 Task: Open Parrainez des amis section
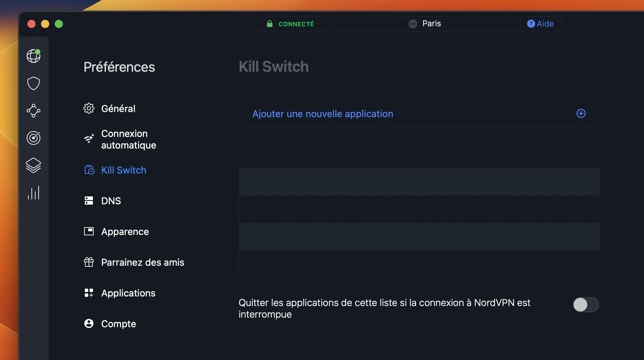coord(143,262)
